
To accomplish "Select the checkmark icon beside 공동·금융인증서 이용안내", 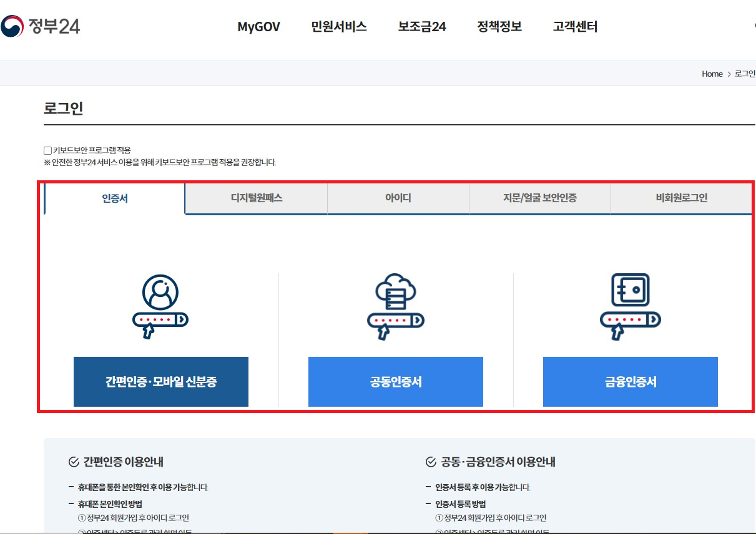I will click(x=431, y=462).
